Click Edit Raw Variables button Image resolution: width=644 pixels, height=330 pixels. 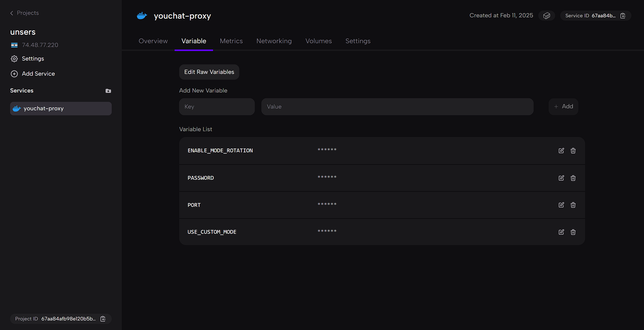(x=209, y=72)
